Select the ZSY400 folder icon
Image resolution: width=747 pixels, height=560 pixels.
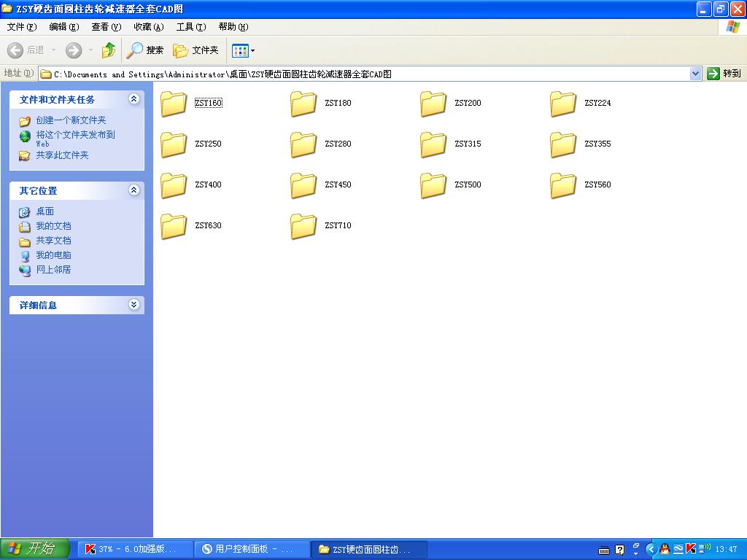174,185
